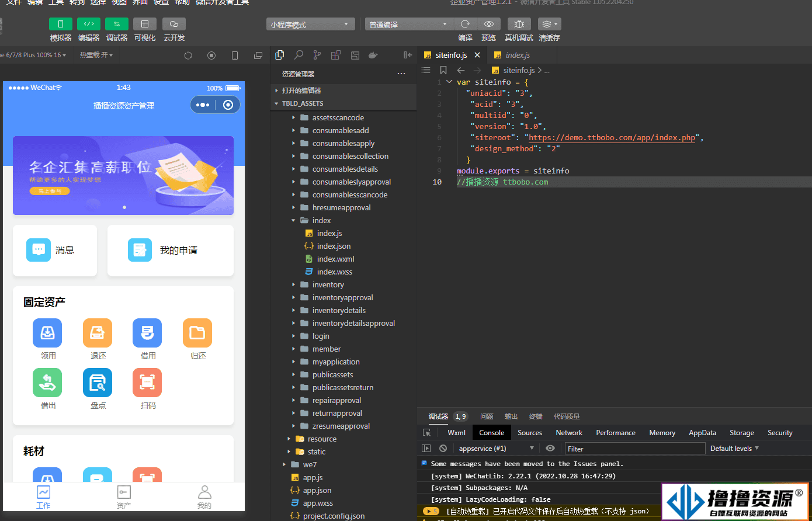The image size is (812, 521).
Task: Open the 热重载 hot reload dropdown
Action: tap(96, 55)
